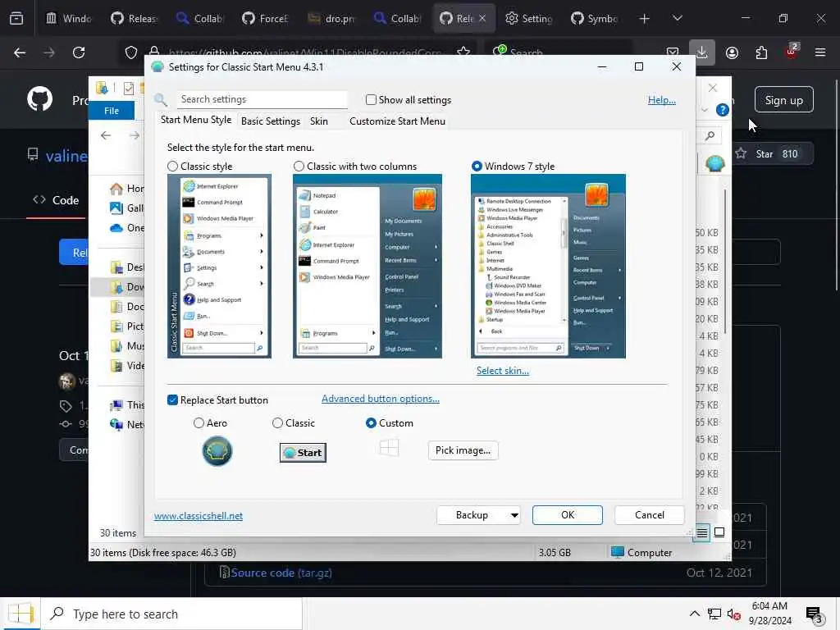Click the uBlock extension icon with badge
Screen dimensions: 840x630
pyautogui.click(x=792, y=52)
